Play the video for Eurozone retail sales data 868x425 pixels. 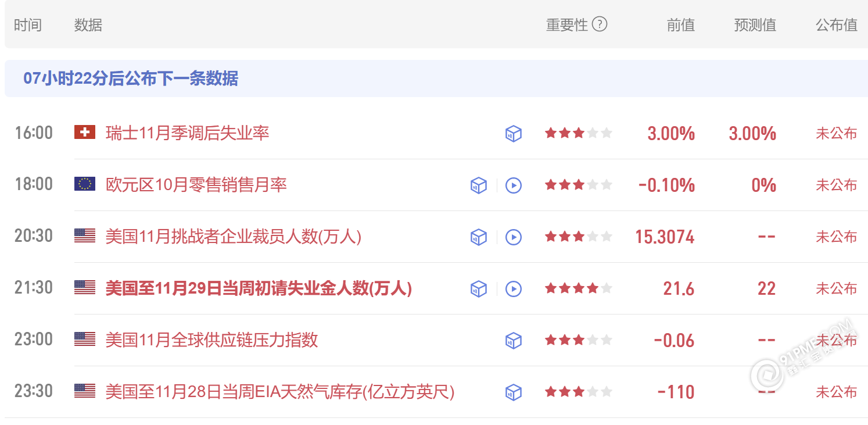point(514,185)
